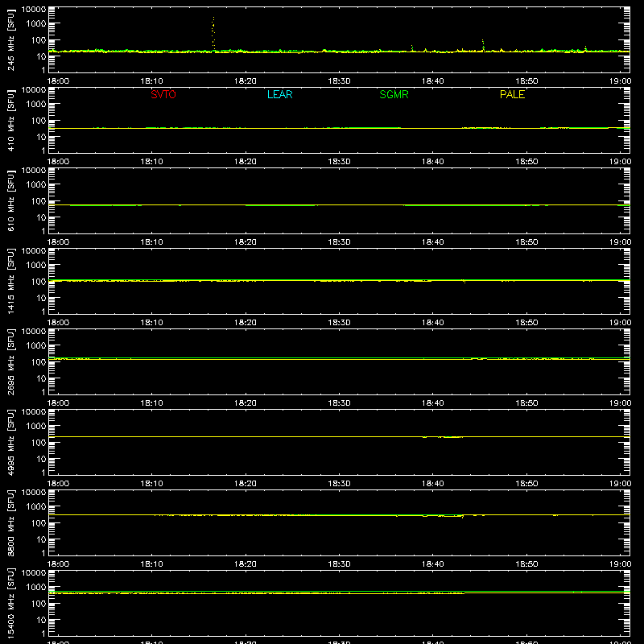Select the 1415 MHz [SFU] axis label

coord(10,281)
